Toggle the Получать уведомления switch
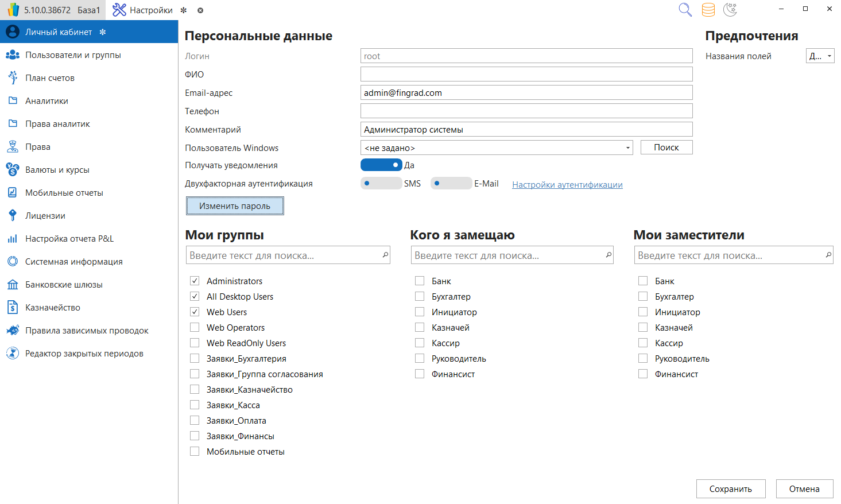The height and width of the screenshot is (504, 841). click(381, 165)
